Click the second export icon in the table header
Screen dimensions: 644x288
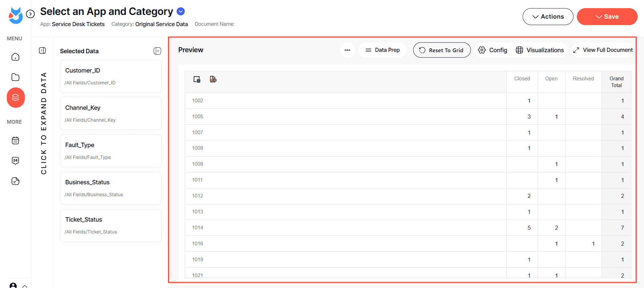click(x=213, y=79)
